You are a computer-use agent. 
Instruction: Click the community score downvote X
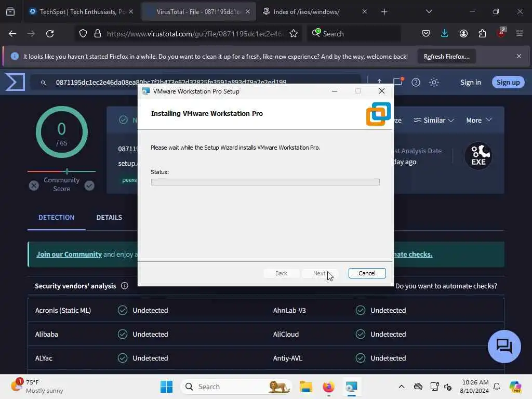(x=34, y=185)
